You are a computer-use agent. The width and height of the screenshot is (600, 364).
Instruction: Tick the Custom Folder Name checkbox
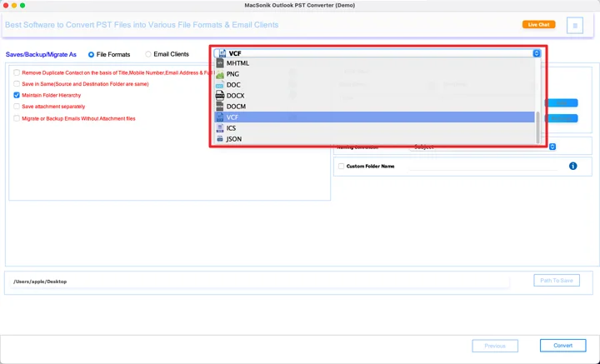point(341,166)
